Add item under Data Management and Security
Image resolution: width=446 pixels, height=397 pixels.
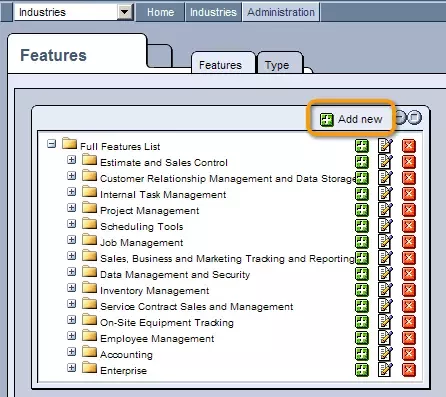click(x=362, y=274)
